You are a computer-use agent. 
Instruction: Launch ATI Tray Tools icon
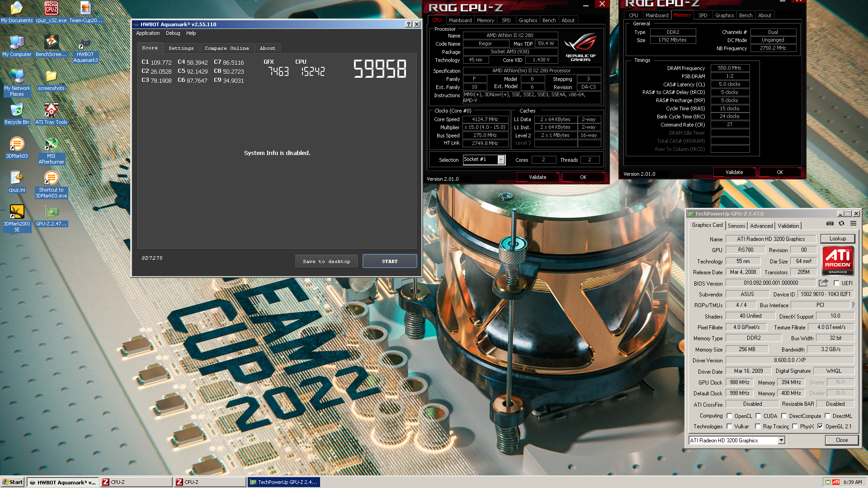click(x=51, y=113)
